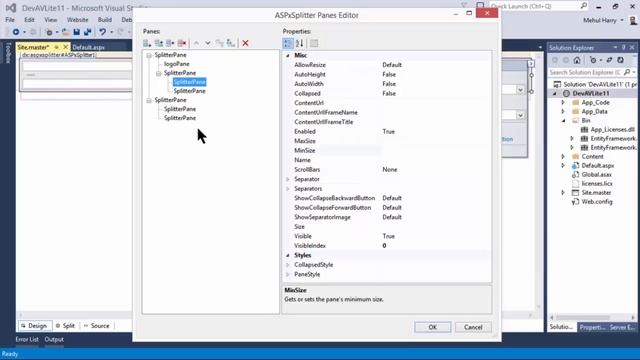Expand the App_Code folder in Solution Explorer
Image resolution: width=640 pixels, height=360 pixels.
coord(563,102)
